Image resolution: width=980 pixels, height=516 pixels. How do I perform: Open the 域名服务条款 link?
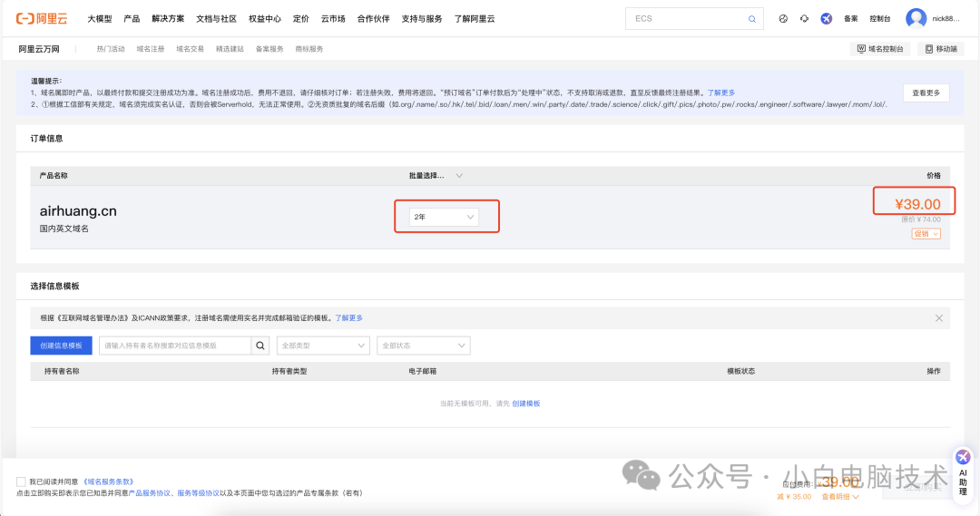pyautogui.click(x=109, y=482)
